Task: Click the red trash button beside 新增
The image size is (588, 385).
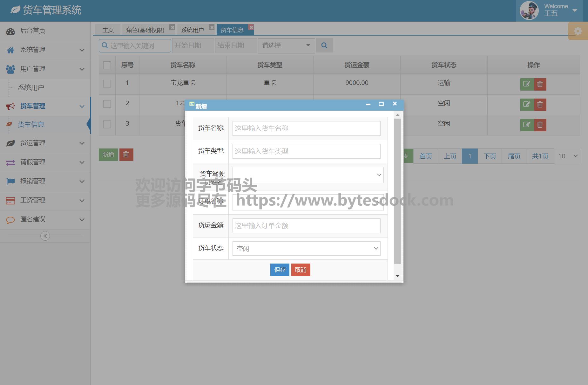Action: (126, 155)
